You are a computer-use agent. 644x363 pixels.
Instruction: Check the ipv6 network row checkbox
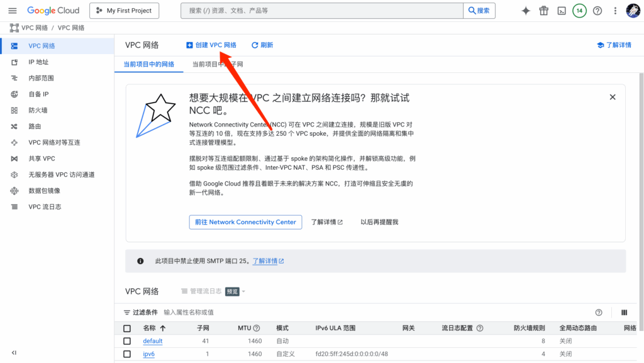127,354
